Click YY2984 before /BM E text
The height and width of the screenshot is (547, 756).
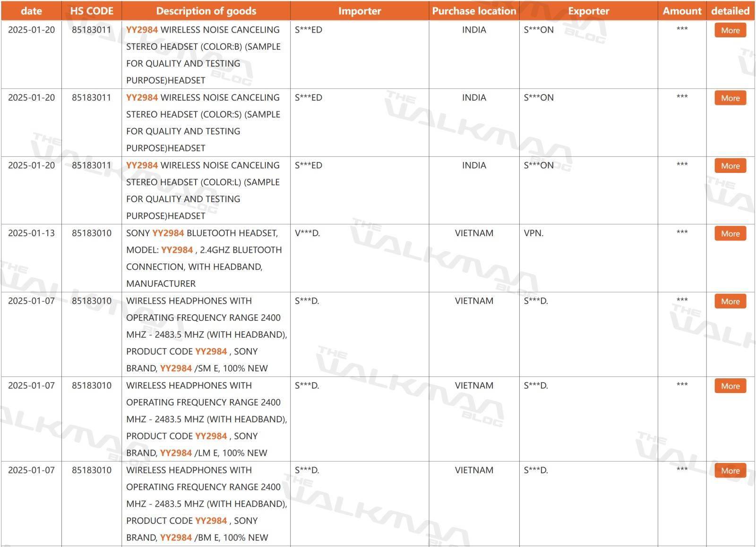(176, 538)
